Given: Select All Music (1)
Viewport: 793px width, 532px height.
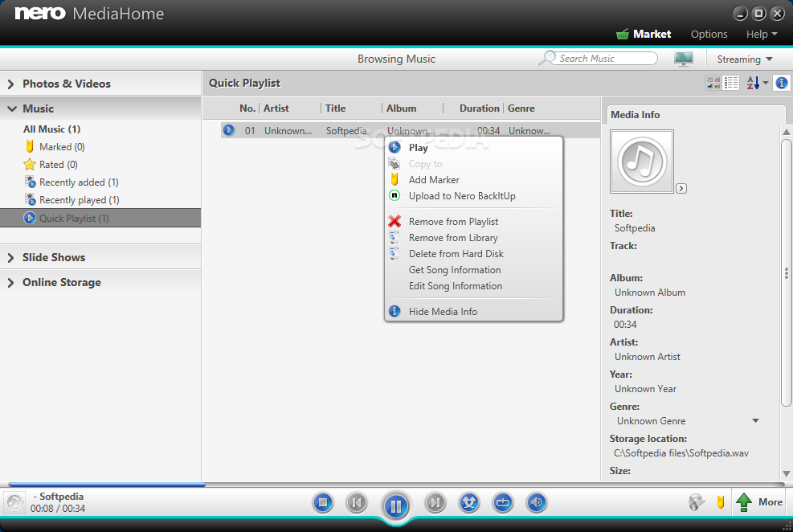Looking at the screenshot, I should [x=51, y=129].
